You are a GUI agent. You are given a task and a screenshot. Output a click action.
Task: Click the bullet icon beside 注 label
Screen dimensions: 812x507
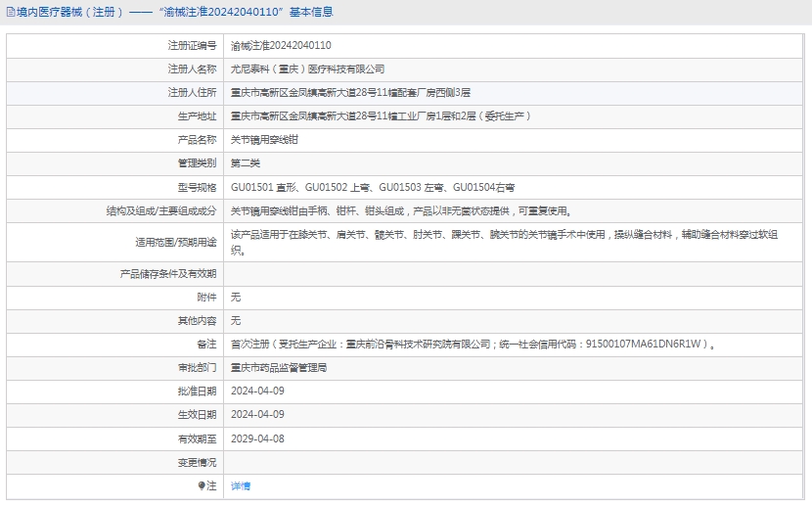point(202,485)
